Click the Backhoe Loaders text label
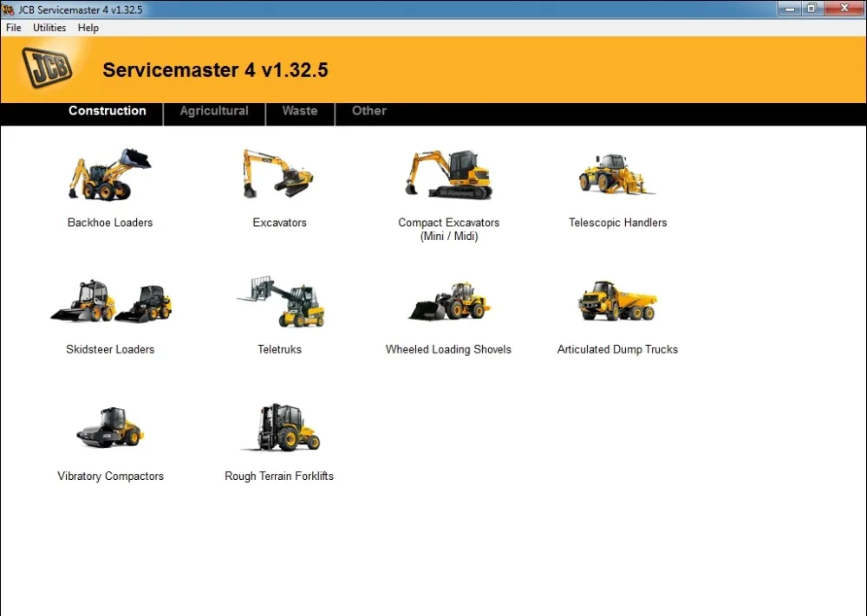The image size is (867, 616). click(110, 223)
